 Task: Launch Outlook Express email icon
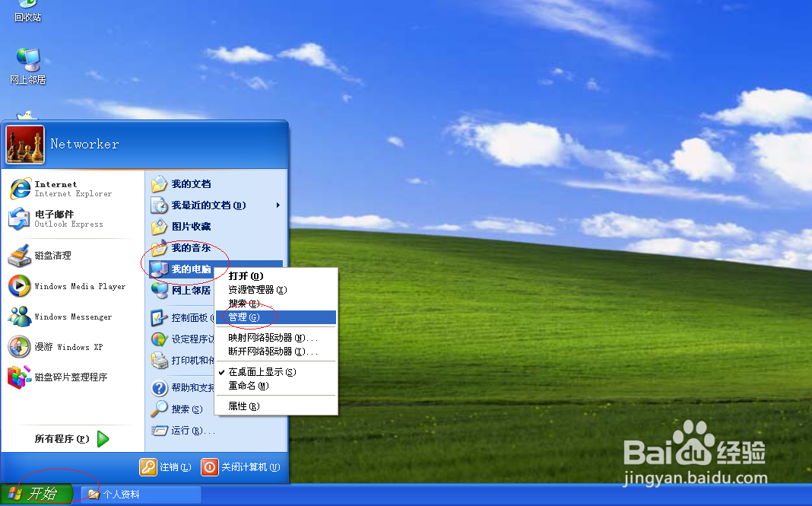[x=19, y=219]
